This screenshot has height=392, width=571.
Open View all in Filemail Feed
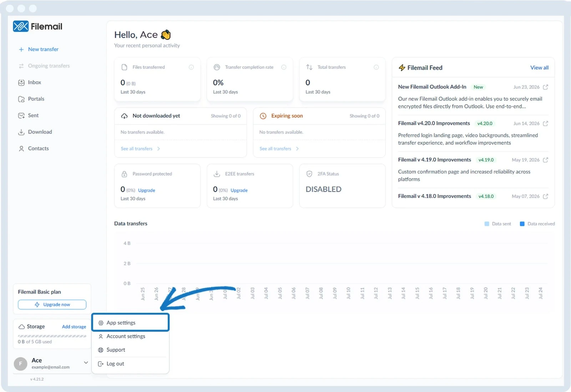coord(539,67)
